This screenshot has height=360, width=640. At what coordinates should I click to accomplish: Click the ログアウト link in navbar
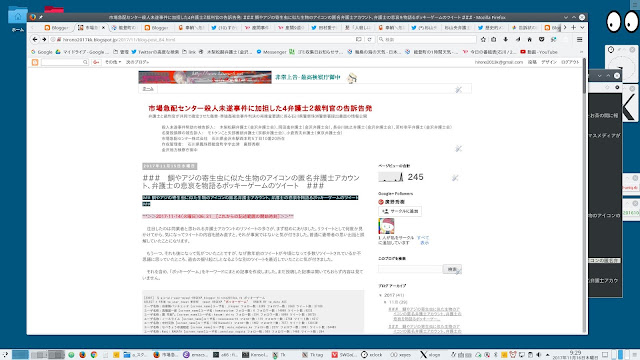coord(570,62)
